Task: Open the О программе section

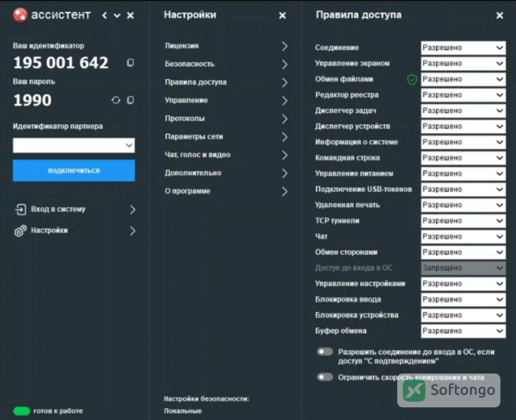Action: click(226, 191)
